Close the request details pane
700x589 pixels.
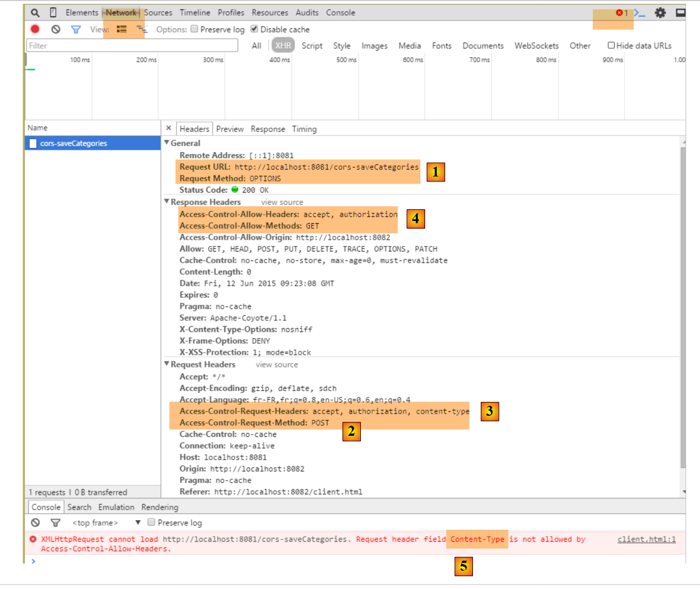pyautogui.click(x=169, y=128)
